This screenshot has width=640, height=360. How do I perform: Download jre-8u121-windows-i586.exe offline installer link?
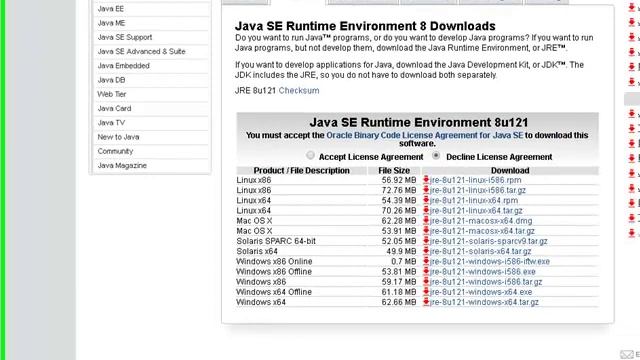click(x=482, y=271)
